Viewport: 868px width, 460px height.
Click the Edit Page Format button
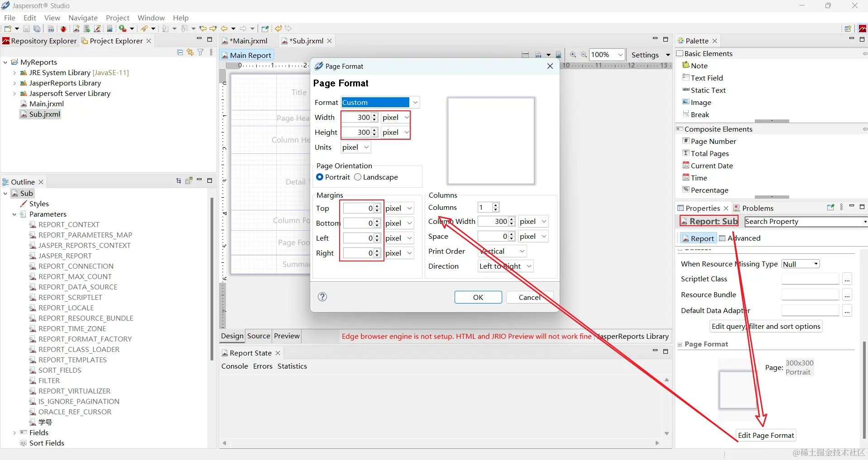point(766,435)
